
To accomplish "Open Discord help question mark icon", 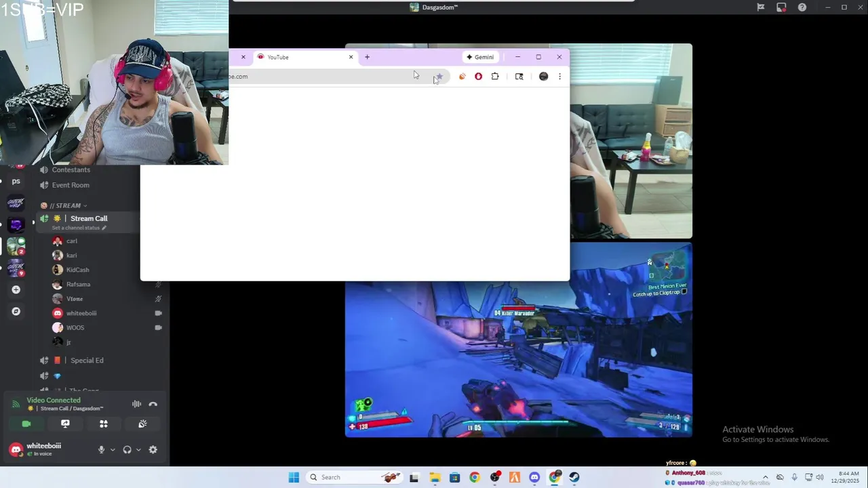I will [x=802, y=7].
